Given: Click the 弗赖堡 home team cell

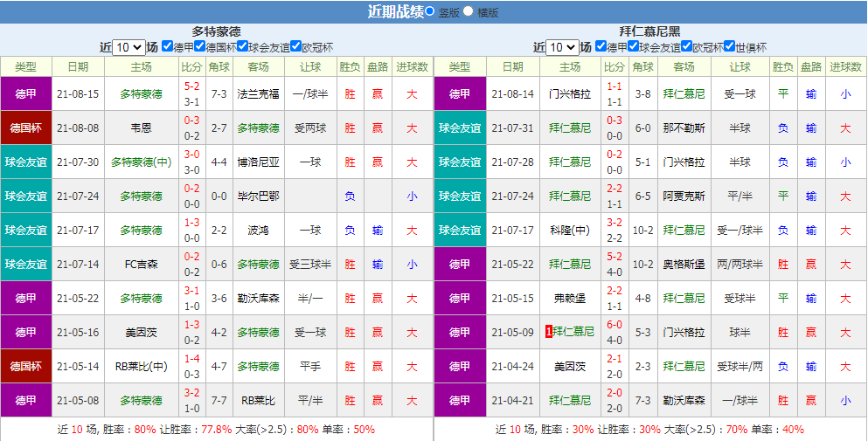Looking at the screenshot, I should click(x=570, y=299).
